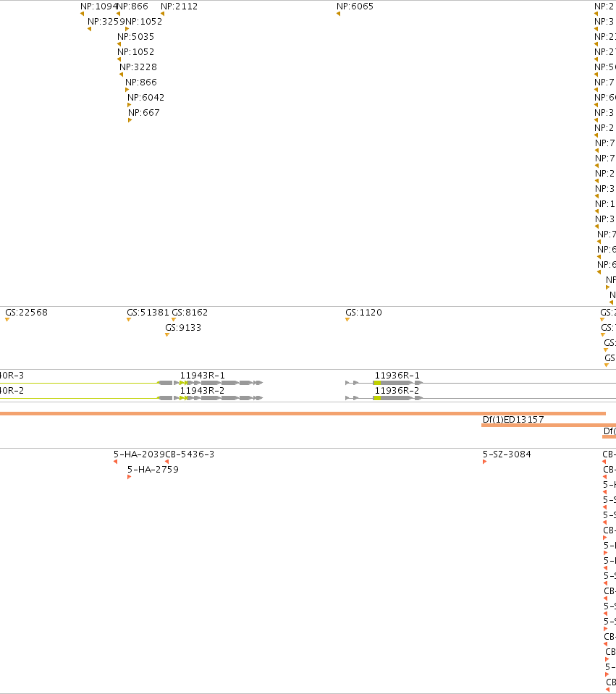616x694 pixels.
Task: Open the 11943R-1 transcript label
Action: point(203,376)
